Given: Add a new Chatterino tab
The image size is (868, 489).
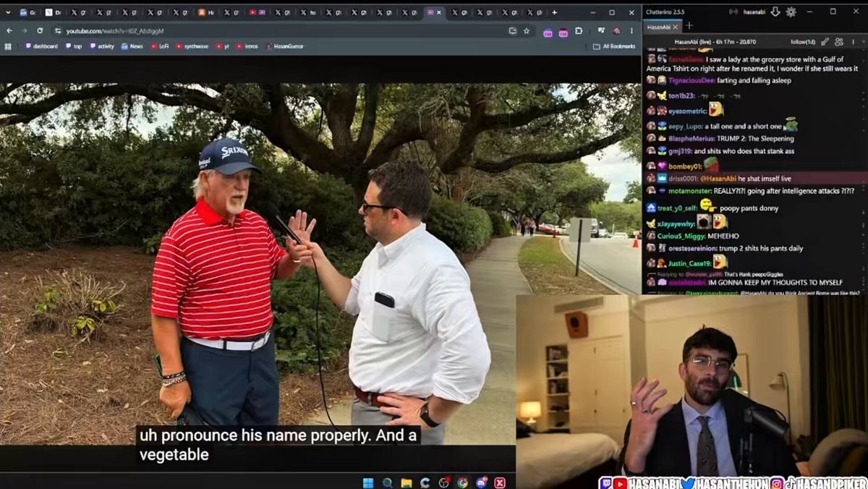Looking at the screenshot, I should tap(689, 26).
